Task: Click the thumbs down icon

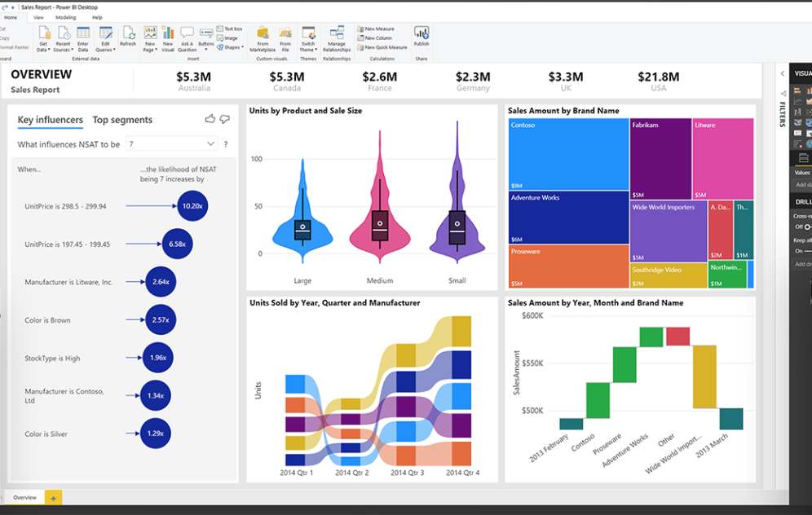Action: click(225, 119)
